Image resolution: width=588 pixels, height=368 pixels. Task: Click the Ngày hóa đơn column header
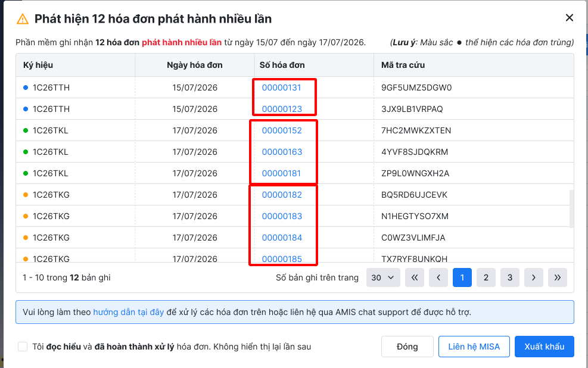195,66
